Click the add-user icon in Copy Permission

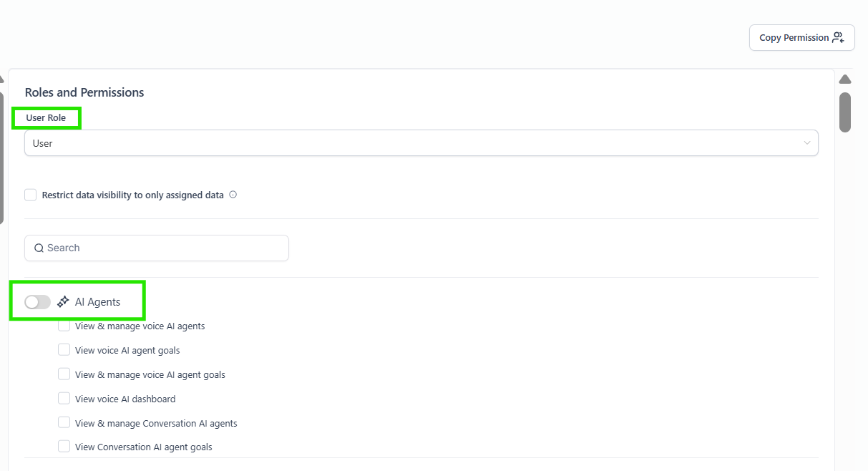tap(839, 38)
